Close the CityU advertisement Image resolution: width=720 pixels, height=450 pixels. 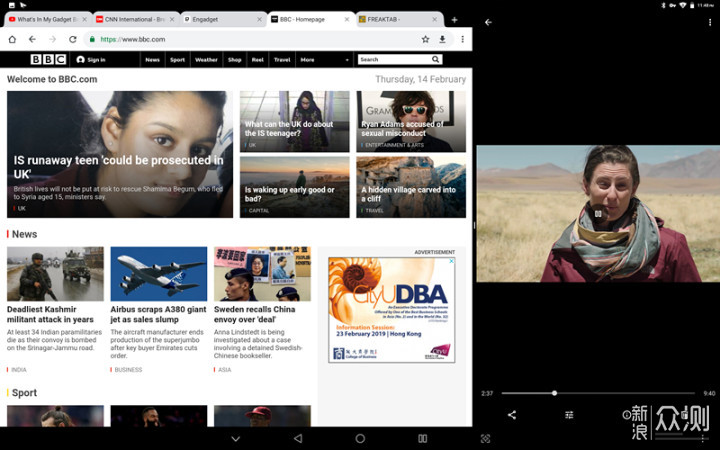click(451, 261)
